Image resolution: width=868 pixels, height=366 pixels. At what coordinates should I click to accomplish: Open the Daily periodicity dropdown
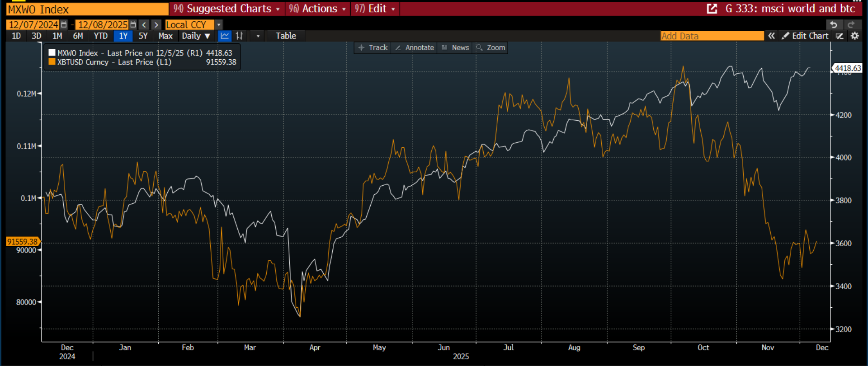tap(196, 36)
